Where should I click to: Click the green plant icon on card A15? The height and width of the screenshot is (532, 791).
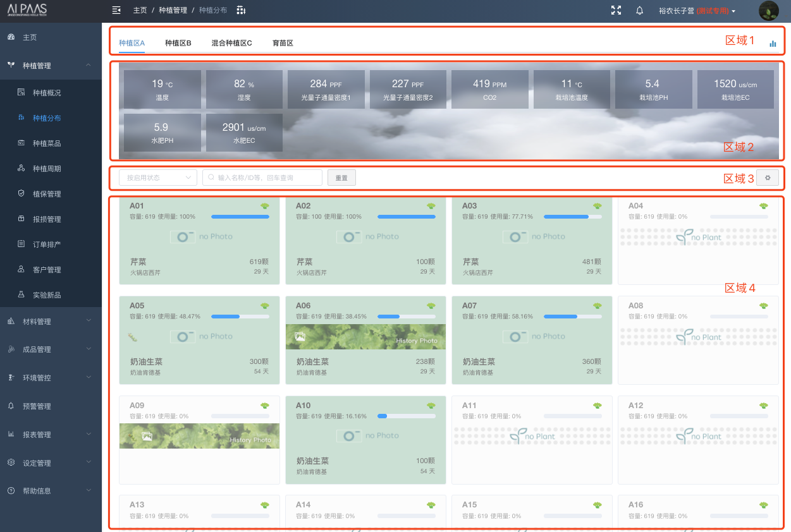coord(597,505)
